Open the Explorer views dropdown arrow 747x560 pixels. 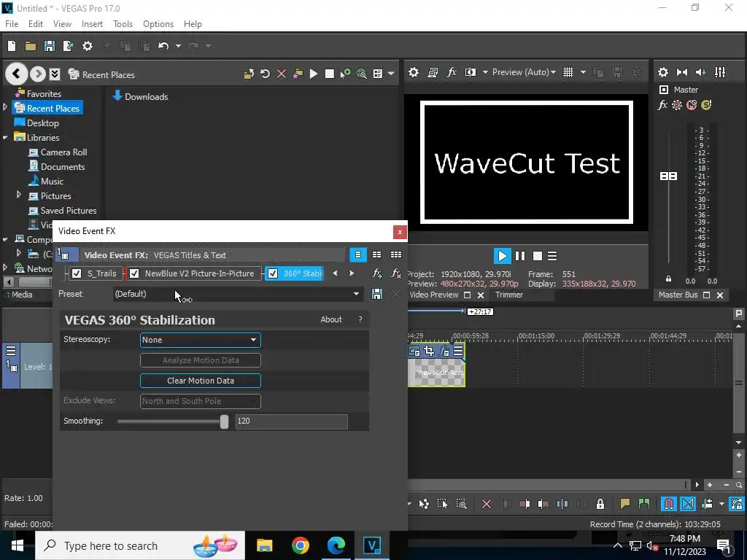point(391,74)
